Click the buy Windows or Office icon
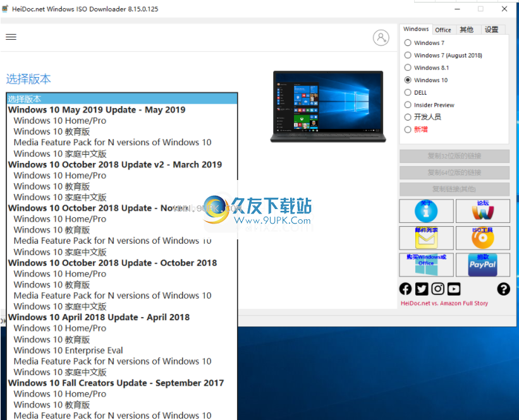Image resolution: width=519 pixels, height=420 pixels. point(426,265)
